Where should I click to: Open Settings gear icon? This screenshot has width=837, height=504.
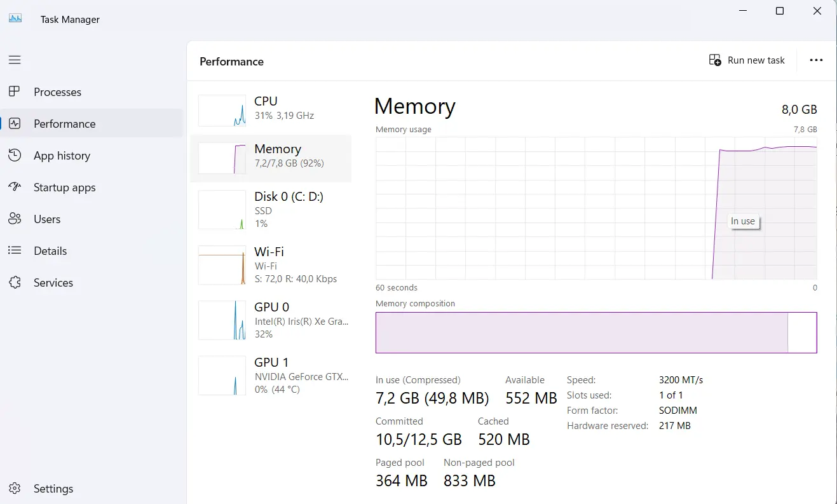tap(15, 488)
